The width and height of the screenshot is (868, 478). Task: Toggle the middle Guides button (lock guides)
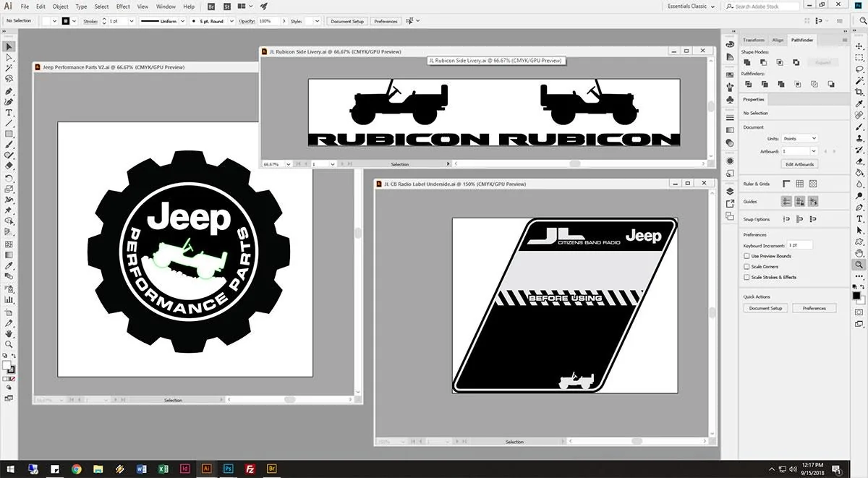pyautogui.click(x=799, y=201)
